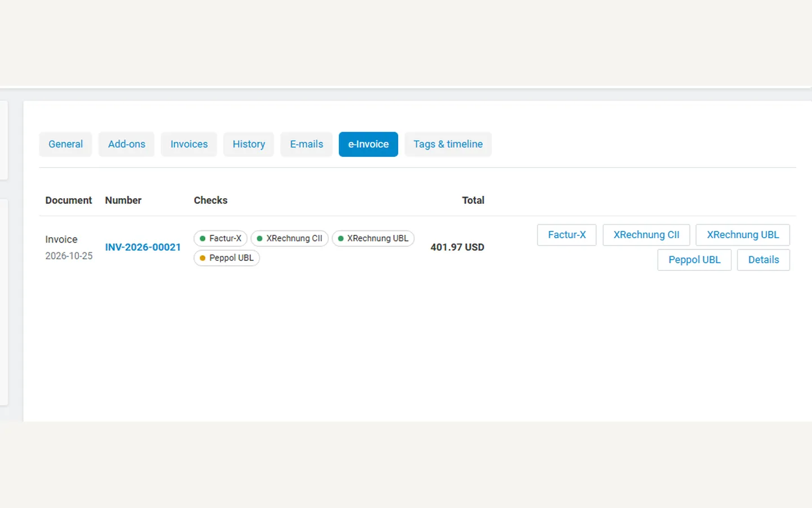Click the Document column header

(68, 200)
